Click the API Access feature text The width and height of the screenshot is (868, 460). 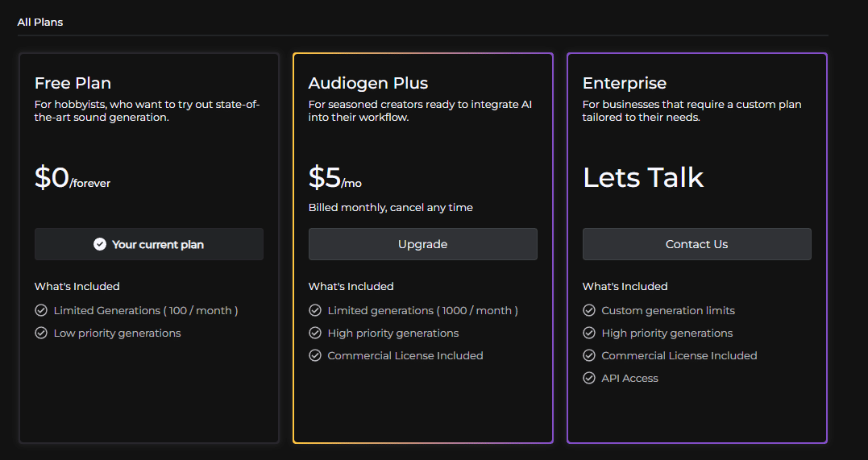pyautogui.click(x=629, y=378)
